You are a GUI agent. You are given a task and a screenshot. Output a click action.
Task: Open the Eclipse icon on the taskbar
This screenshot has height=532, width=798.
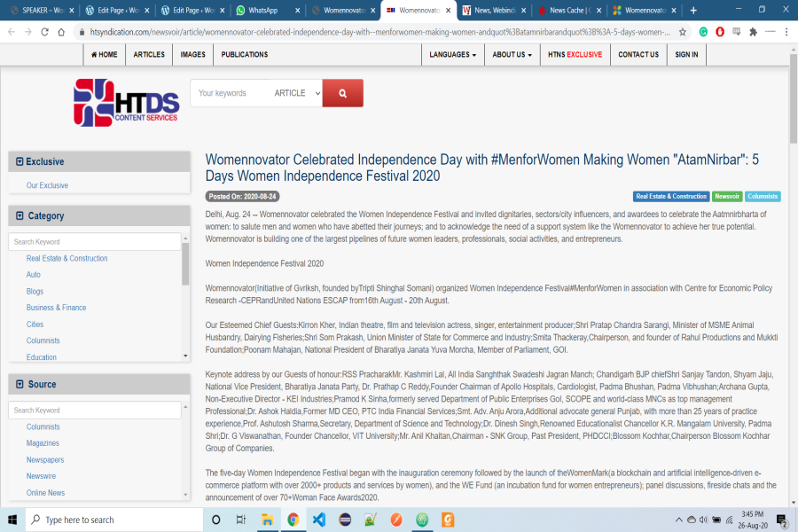345,520
